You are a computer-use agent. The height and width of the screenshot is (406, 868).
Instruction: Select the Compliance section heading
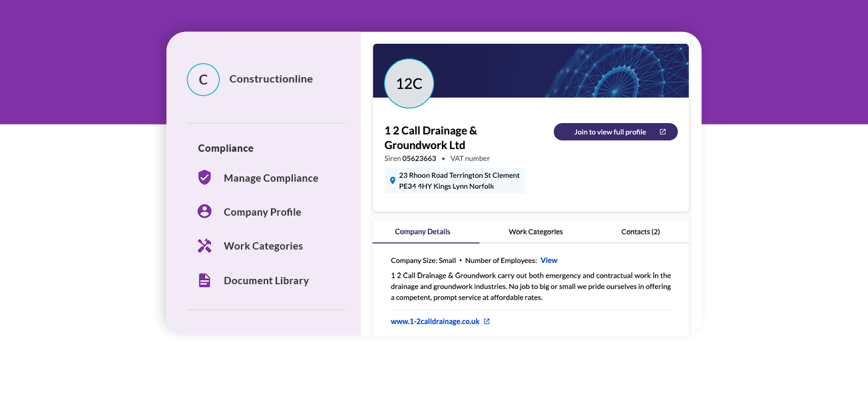[225, 148]
